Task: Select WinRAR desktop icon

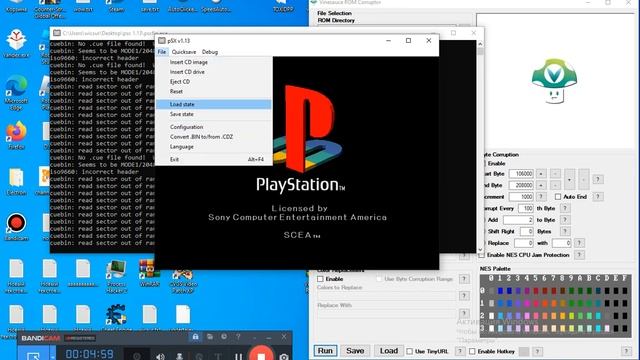Action: pyautogui.click(x=149, y=273)
